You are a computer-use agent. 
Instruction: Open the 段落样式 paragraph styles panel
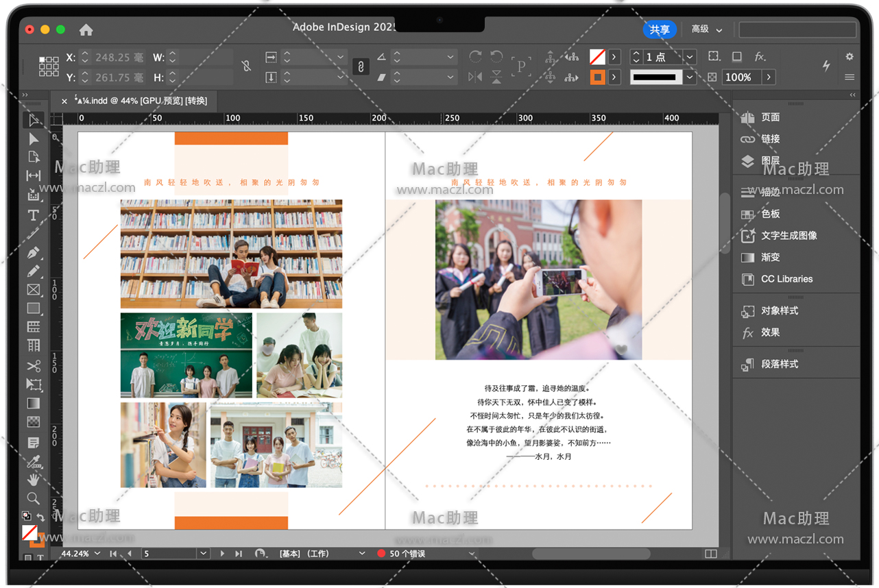[x=779, y=364]
